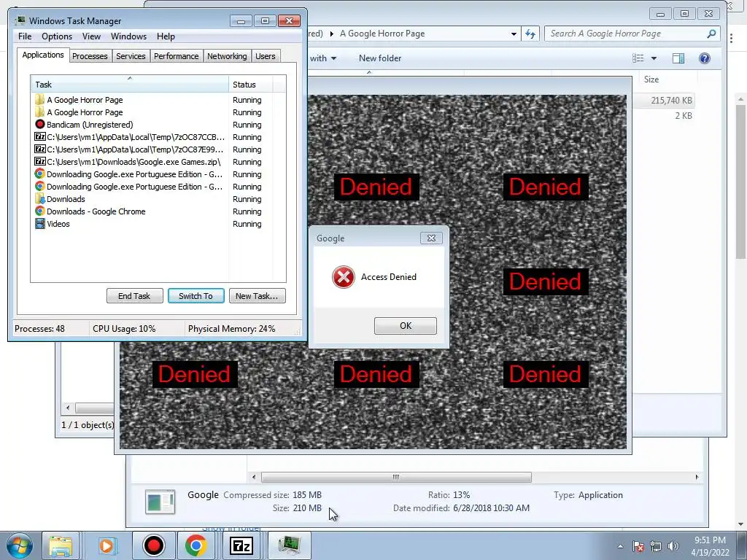This screenshot has width=747, height=560.
Task: Change view icon in Explorer toolbar
Action: (638, 58)
